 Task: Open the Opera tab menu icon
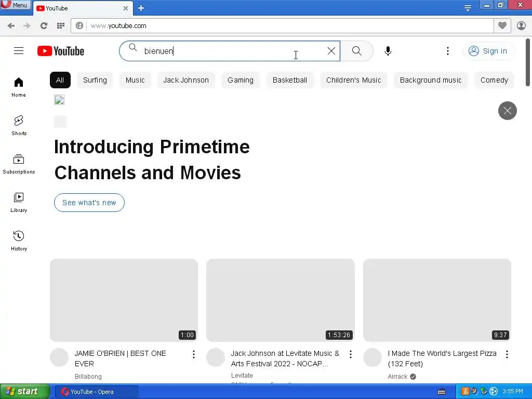(x=468, y=8)
